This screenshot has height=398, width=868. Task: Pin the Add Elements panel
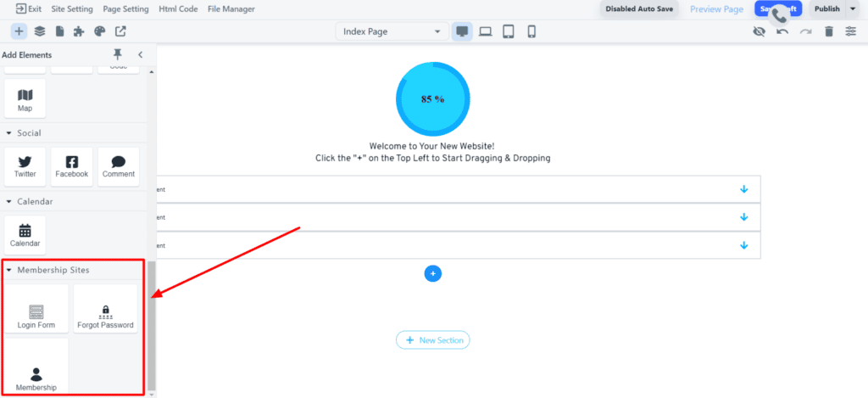tap(117, 54)
